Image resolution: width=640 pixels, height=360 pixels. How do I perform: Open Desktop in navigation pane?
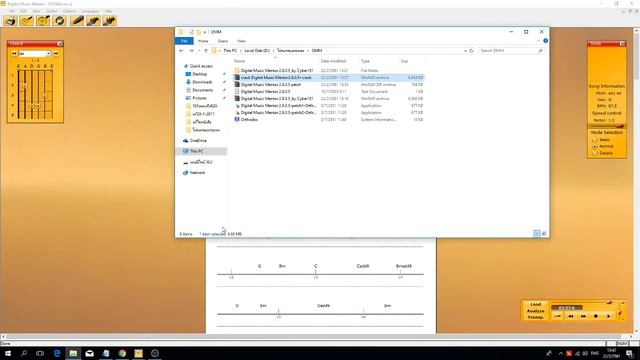click(200, 74)
